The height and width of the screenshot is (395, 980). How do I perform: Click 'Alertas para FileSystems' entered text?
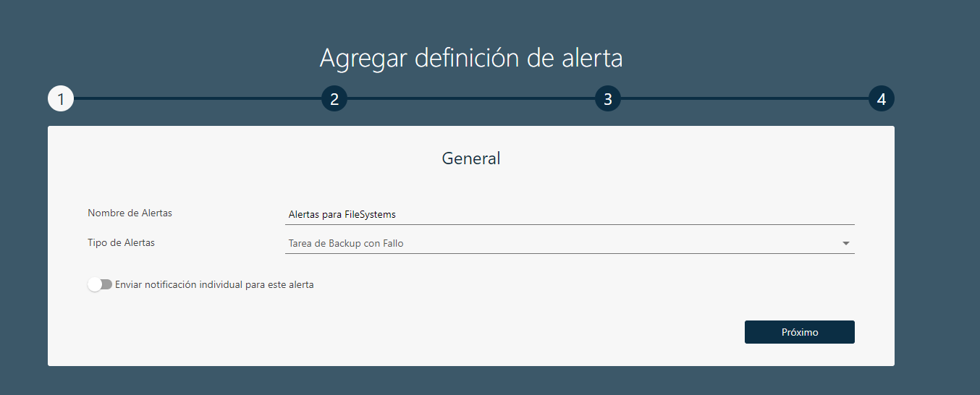342,215
